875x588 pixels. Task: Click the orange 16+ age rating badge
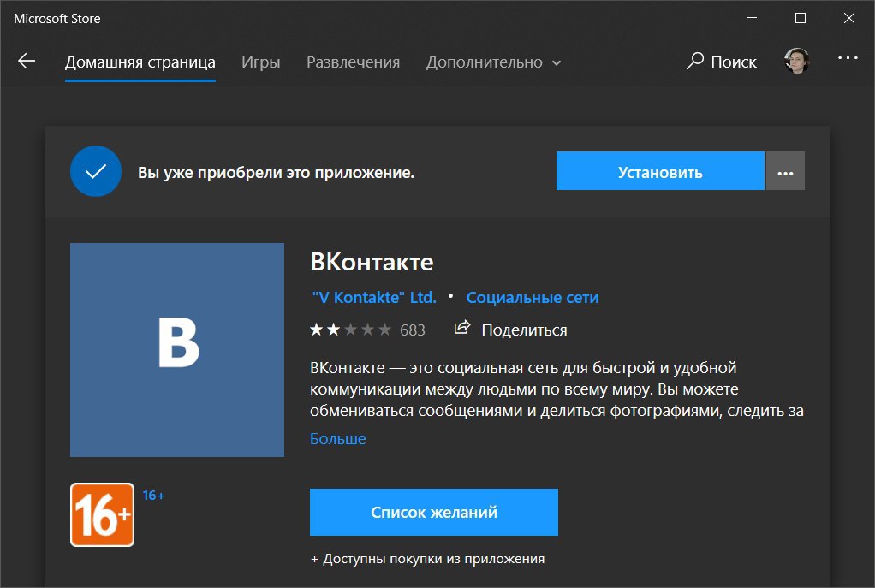[102, 514]
